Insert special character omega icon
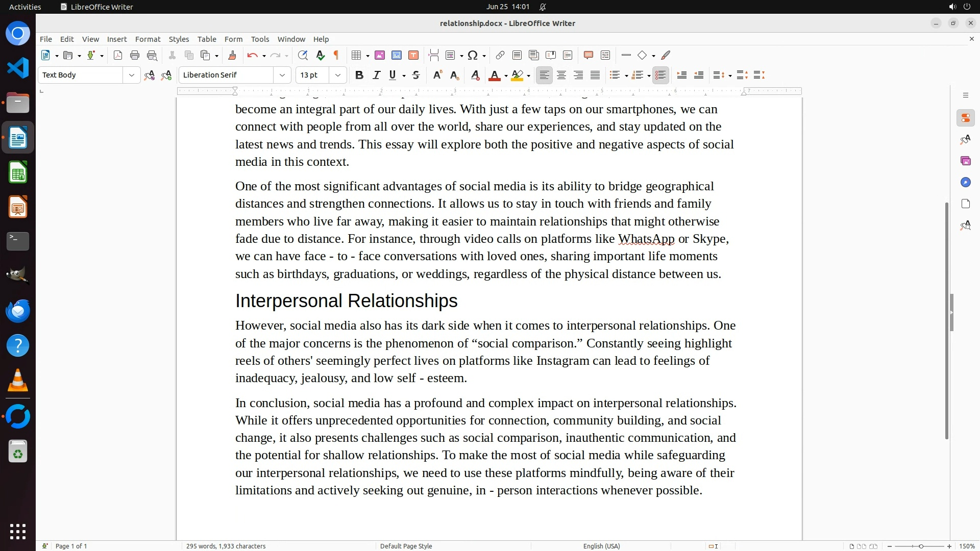Image resolution: width=980 pixels, height=551 pixels. 473,56
